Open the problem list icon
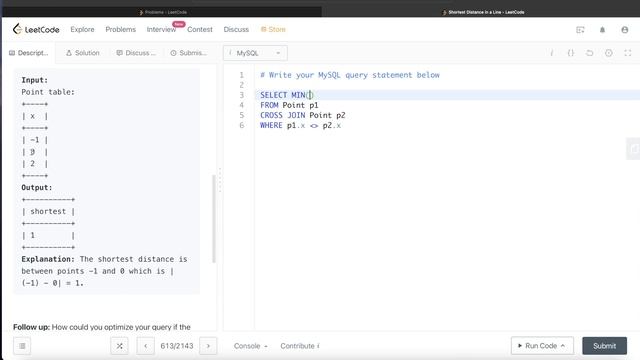The height and width of the screenshot is (360, 640). click(22, 346)
